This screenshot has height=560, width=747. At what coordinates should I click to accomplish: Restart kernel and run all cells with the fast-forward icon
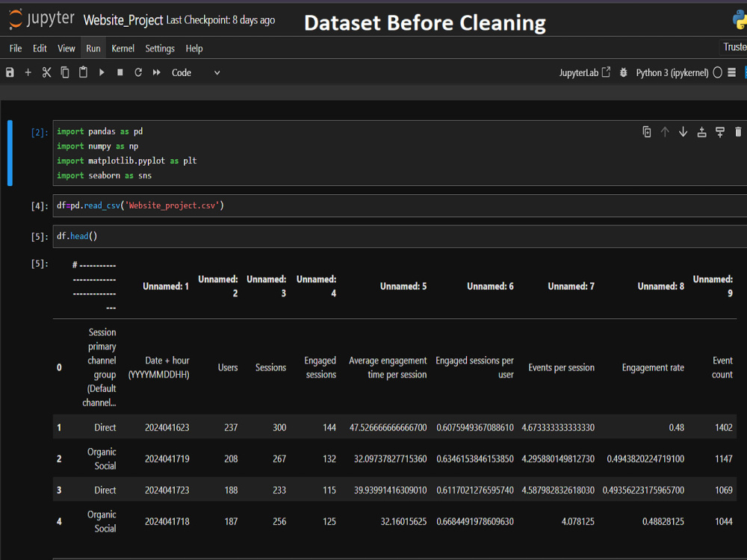[157, 72]
